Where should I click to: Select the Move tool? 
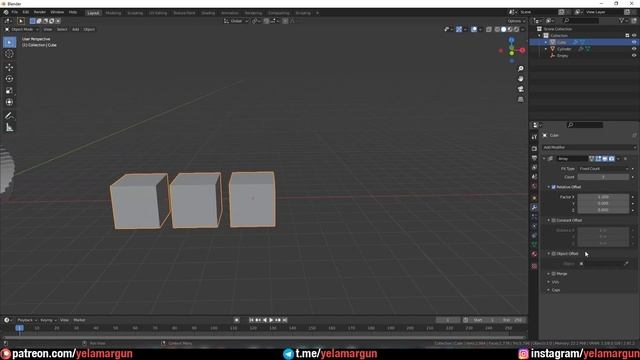click(9, 67)
